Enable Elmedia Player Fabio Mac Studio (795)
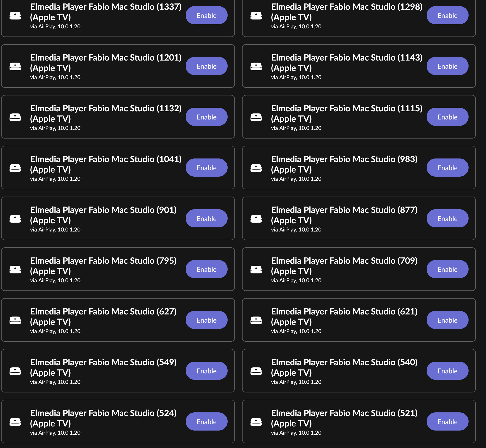486x448 pixels. pos(207,269)
